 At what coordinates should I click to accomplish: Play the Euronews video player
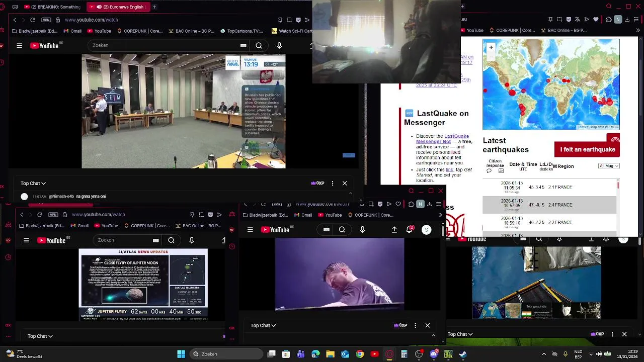(184, 111)
